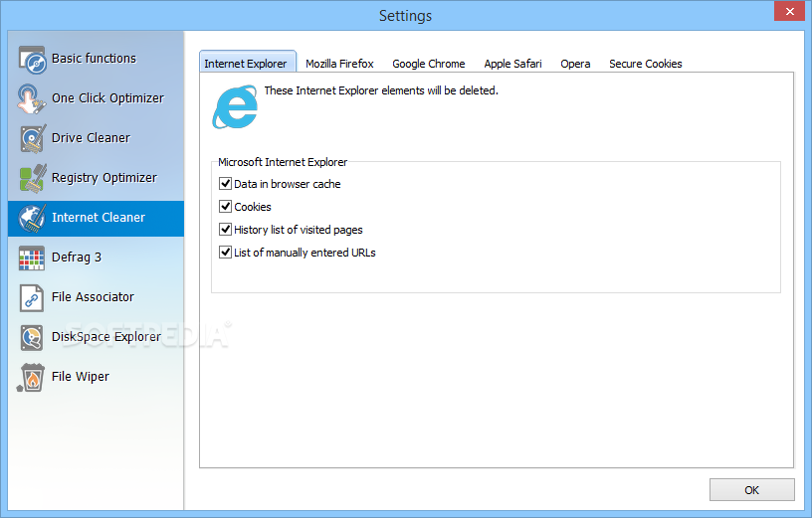The height and width of the screenshot is (518, 812).
Task: Select Drive Cleaner label
Action: [91, 138]
